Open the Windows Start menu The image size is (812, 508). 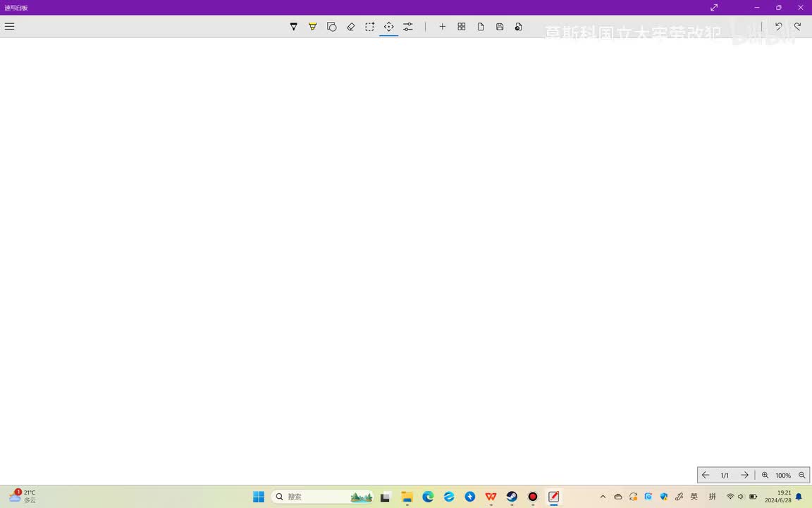pos(259,497)
